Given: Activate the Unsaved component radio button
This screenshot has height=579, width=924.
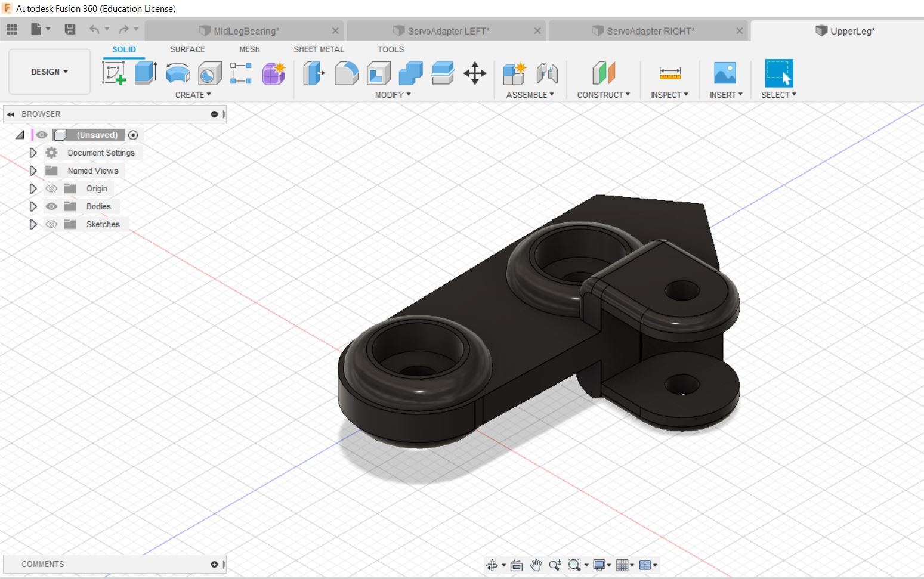Looking at the screenshot, I should coord(133,135).
